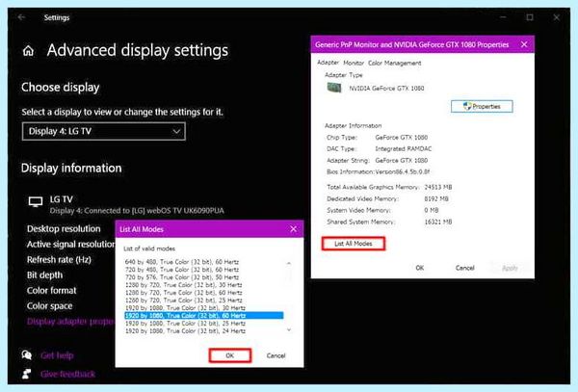Open Settings home via house icon

tap(28, 51)
